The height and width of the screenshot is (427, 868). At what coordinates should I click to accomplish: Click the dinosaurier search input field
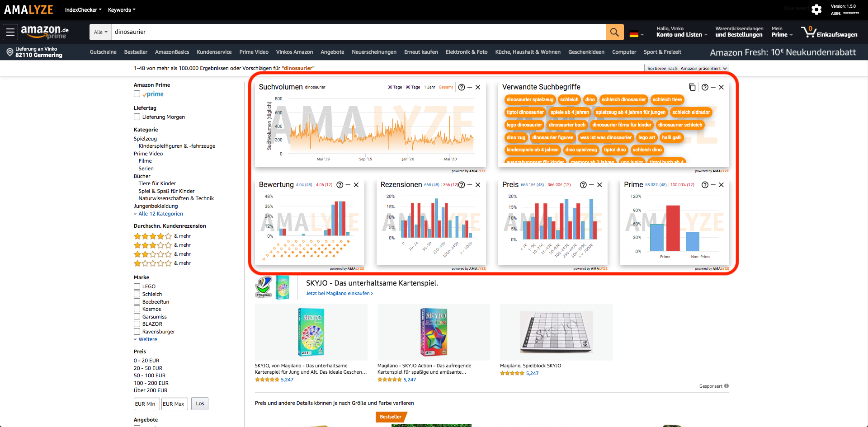pyautogui.click(x=359, y=32)
